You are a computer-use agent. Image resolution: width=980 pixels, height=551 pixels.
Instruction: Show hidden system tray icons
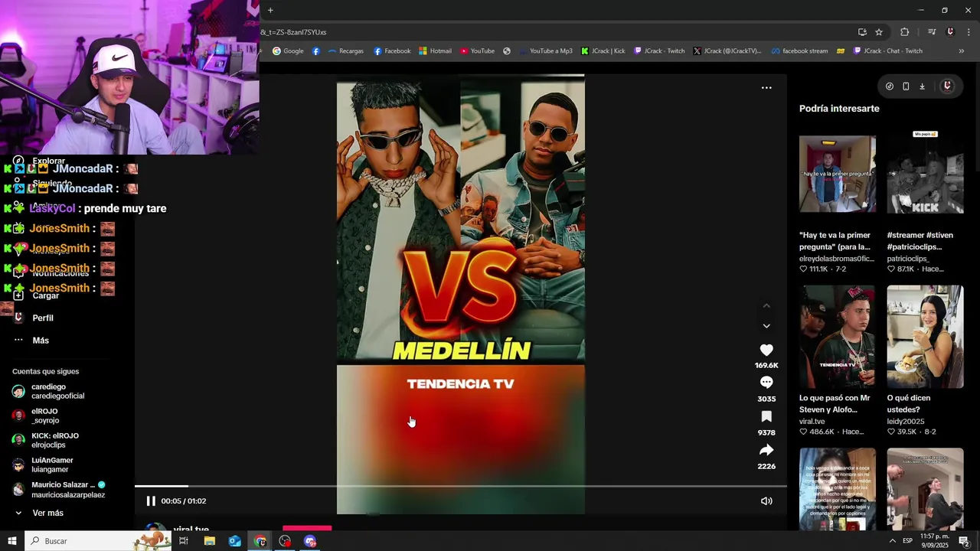(892, 541)
